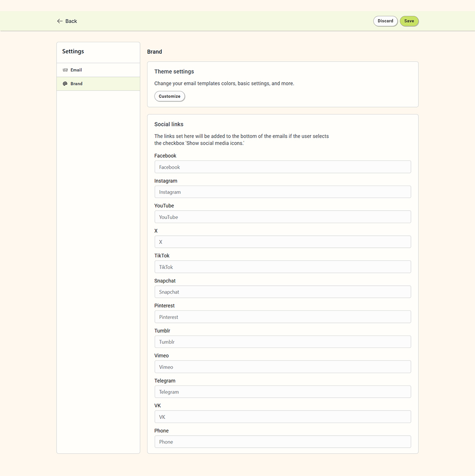Viewport: 475px width, 476px height.
Task: Click the Brand palette icon in sidebar
Action: pos(65,84)
